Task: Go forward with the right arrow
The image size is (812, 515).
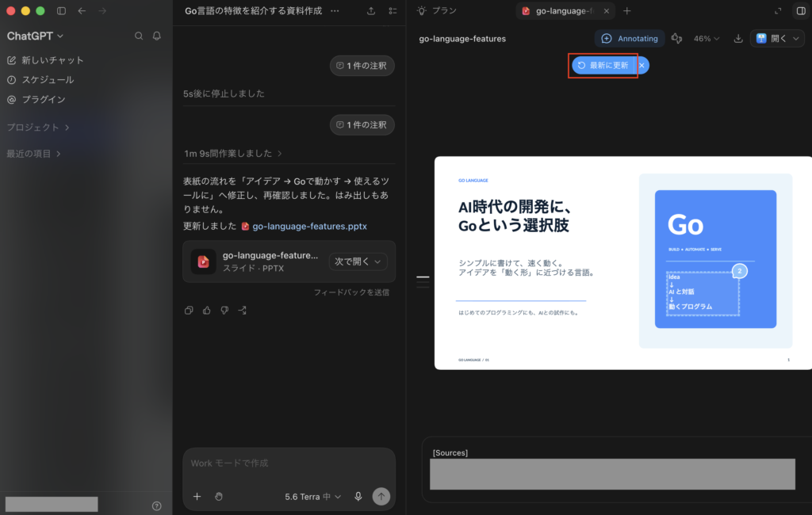Action: (102, 11)
